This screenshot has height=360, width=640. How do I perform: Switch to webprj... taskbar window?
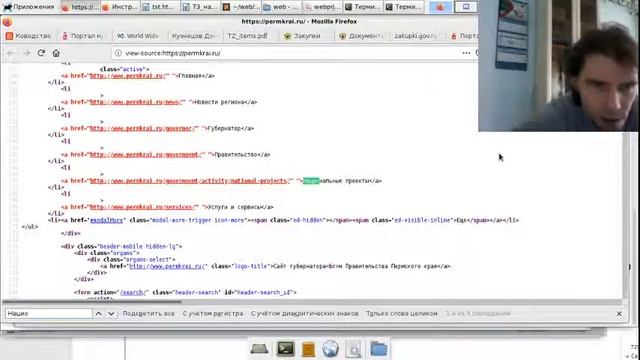coord(322,7)
